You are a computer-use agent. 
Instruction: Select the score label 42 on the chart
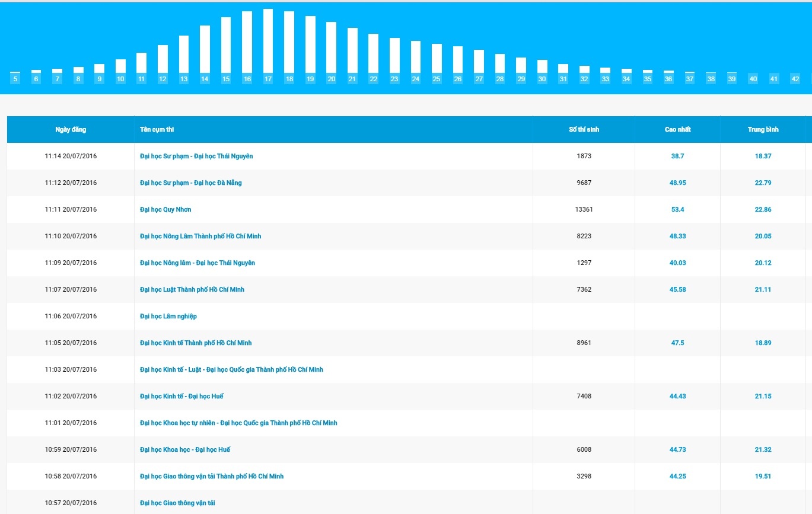[x=795, y=79]
